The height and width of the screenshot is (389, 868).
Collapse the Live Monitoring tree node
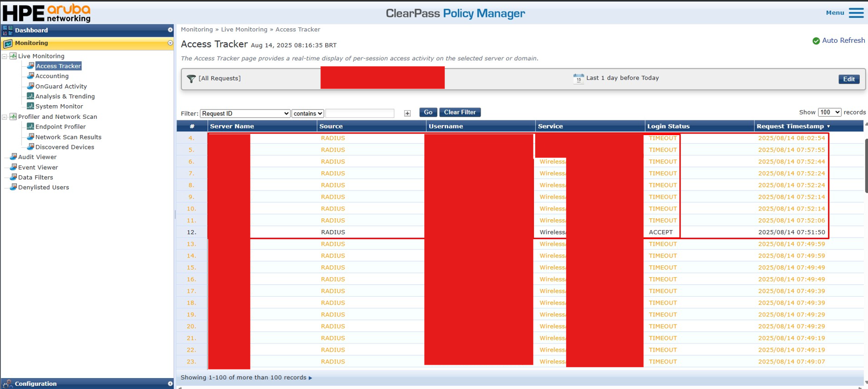5,56
